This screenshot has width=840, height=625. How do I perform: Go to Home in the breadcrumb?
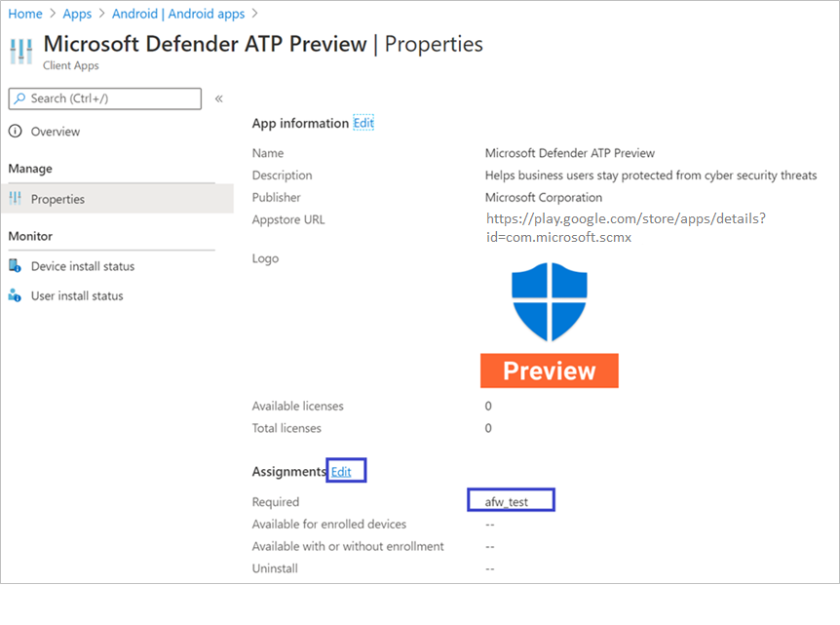[25, 14]
